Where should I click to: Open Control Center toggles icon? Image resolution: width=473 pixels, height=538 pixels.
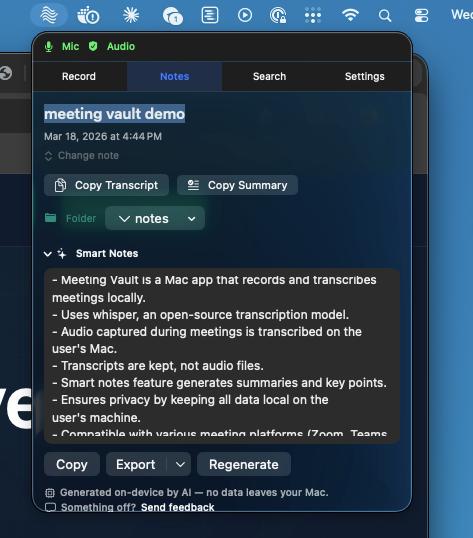tap(421, 15)
